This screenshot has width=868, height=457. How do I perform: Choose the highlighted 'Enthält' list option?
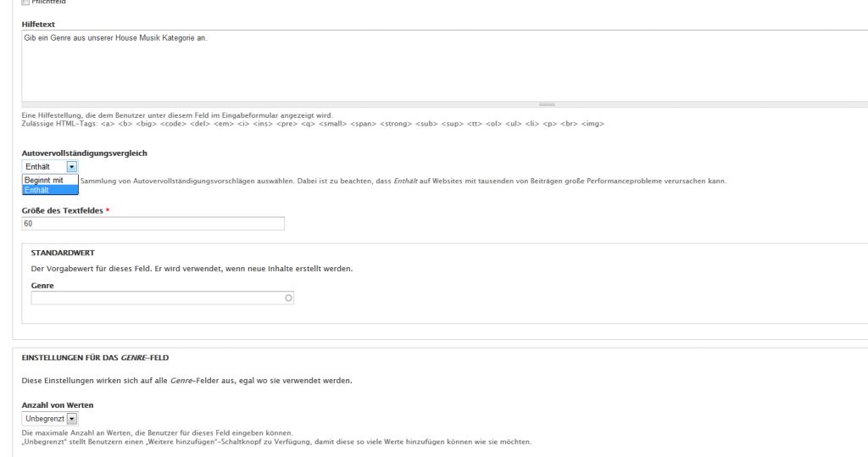[50, 190]
